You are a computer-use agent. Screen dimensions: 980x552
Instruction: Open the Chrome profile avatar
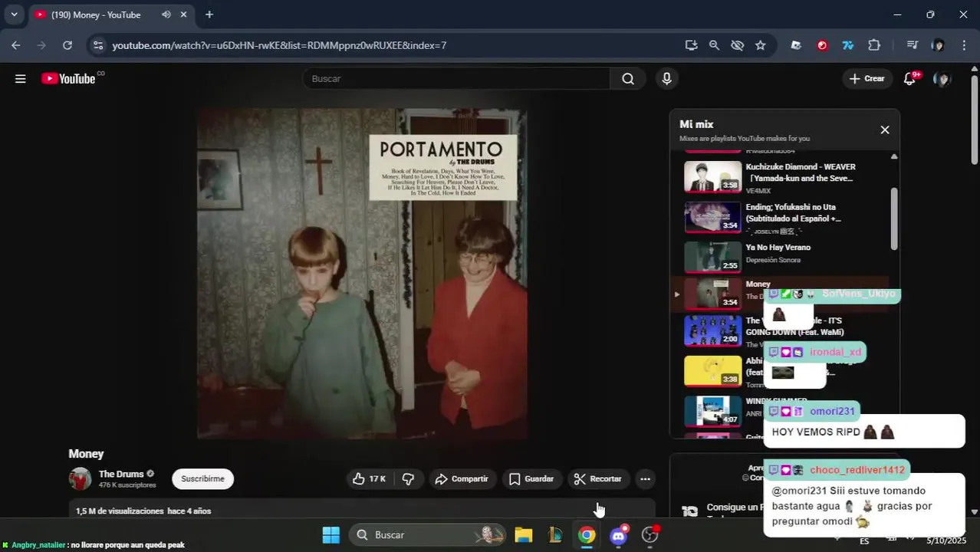(x=938, y=45)
